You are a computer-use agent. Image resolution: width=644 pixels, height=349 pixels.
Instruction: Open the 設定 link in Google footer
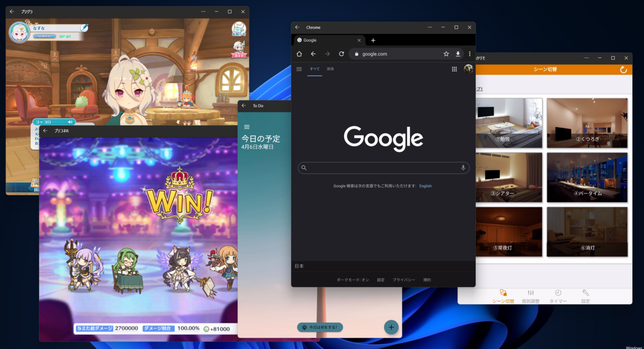(380, 280)
